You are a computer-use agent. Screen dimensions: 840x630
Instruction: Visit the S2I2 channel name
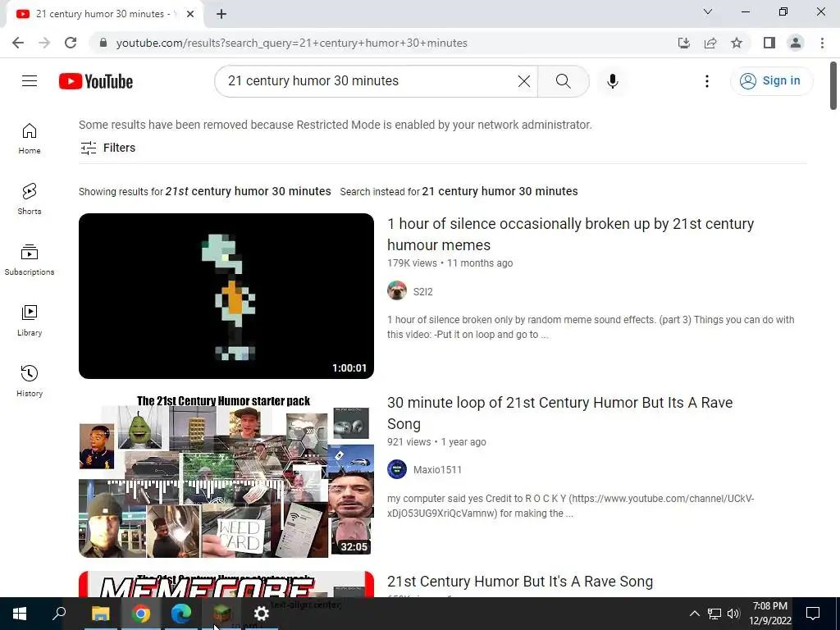(x=422, y=291)
